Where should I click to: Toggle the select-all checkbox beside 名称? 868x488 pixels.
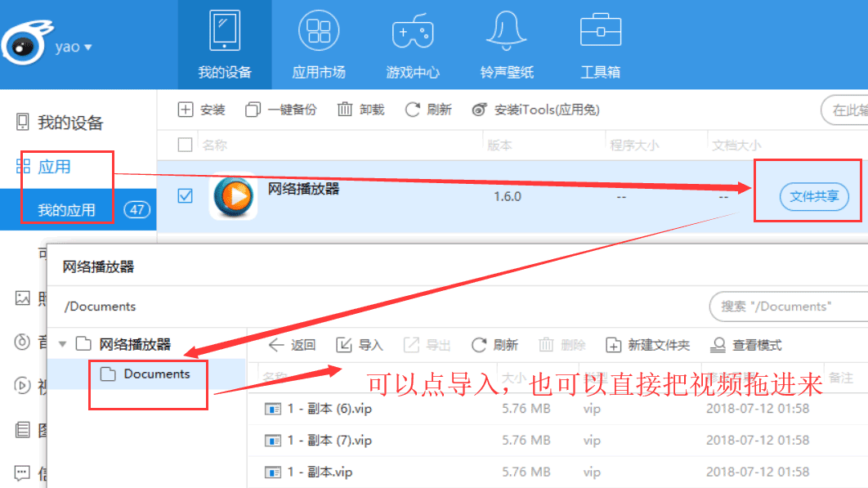pyautogui.click(x=186, y=146)
